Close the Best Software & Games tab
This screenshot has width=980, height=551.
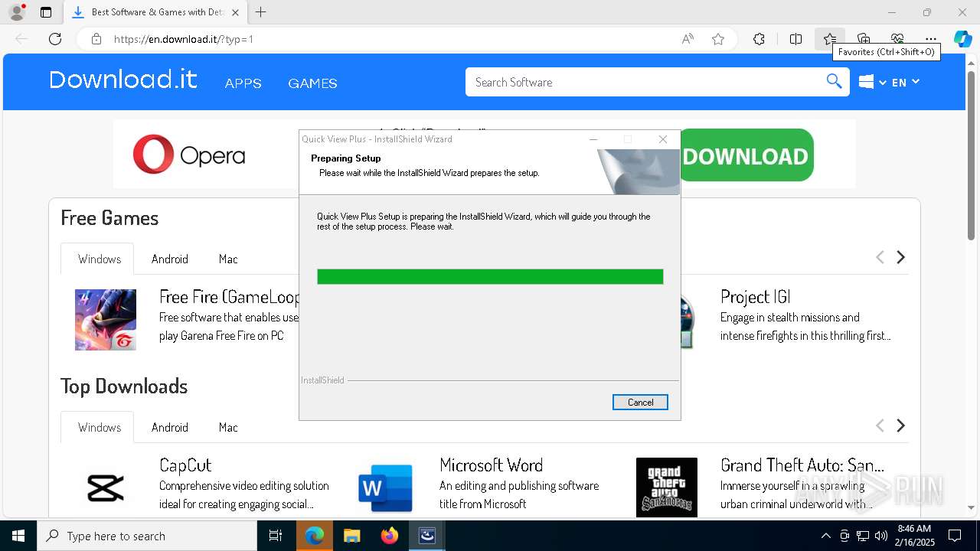coord(235,12)
